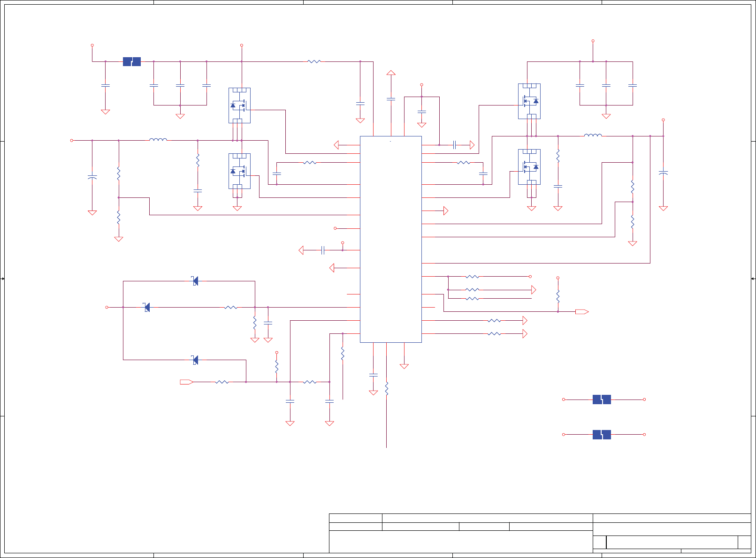This screenshot has height=558, width=756.
Task: Select the upward power arrow above the IC
Action: (x=391, y=72)
